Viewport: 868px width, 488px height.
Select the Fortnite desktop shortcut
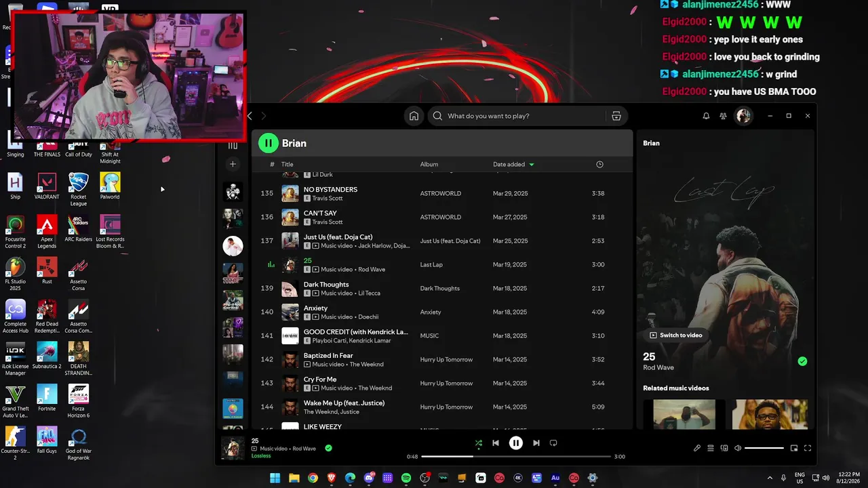[x=47, y=398]
